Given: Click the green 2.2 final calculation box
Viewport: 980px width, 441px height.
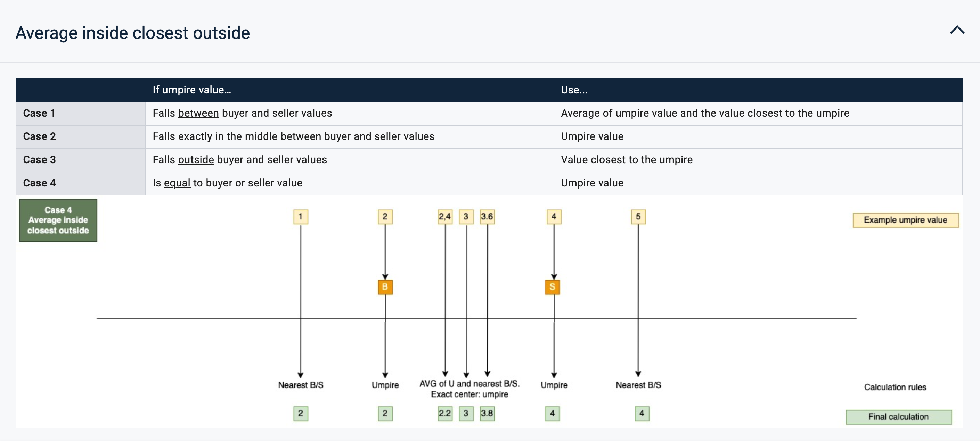Looking at the screenshot, I should tap(445, 413).
